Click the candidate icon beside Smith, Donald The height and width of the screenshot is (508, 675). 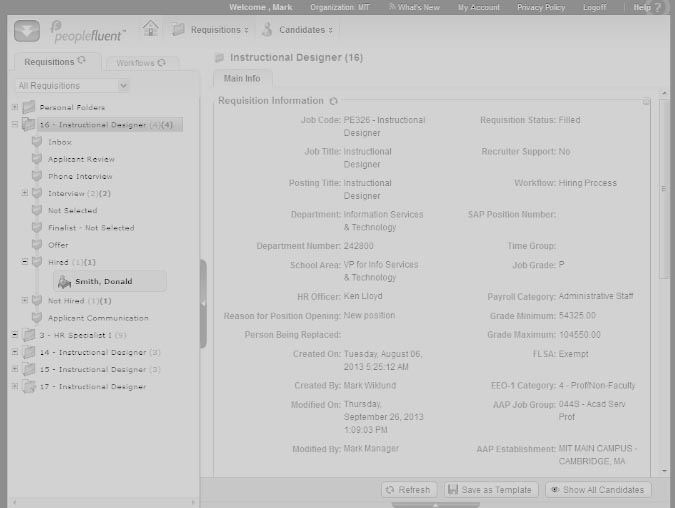point(64,282)
